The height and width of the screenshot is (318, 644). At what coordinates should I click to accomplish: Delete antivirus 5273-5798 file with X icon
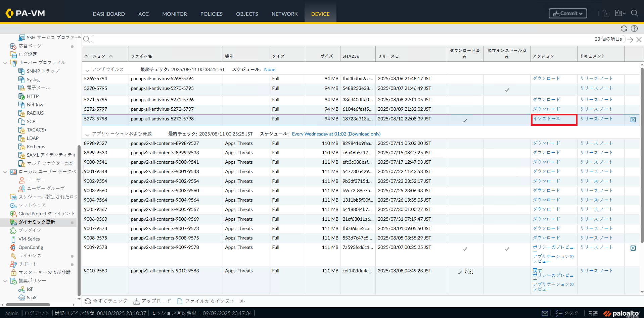pos(633,120)
